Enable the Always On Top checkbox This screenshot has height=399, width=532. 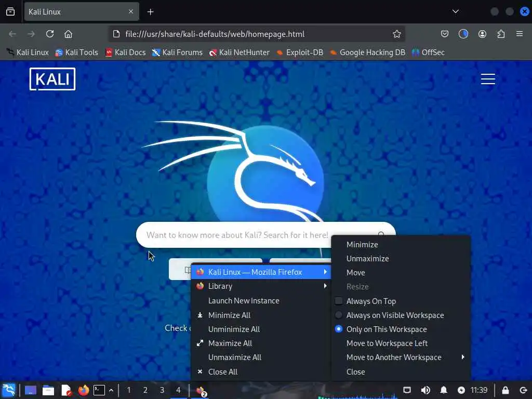pyautogui.click(x=339, y=301)
